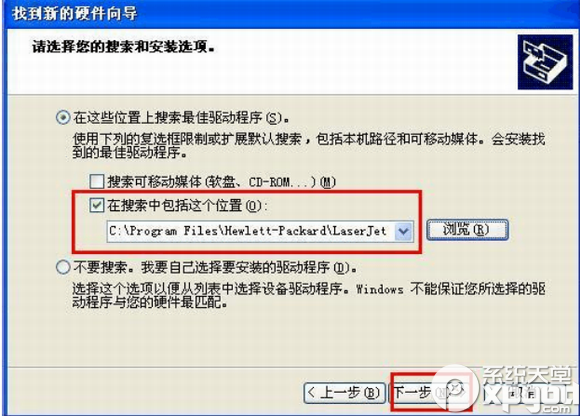Select the 在这些位置上搜索最佳驱动程序 radio button
580x416 pixels.
coord(63,118)
